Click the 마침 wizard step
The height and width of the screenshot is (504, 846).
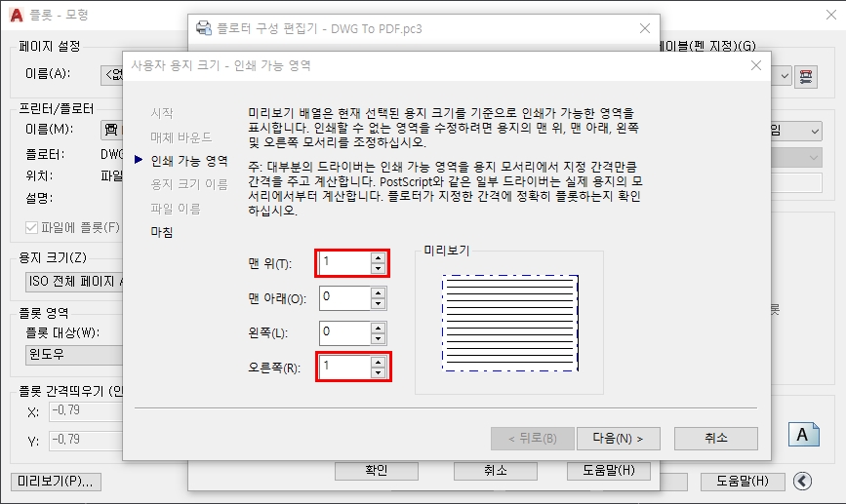162,232
